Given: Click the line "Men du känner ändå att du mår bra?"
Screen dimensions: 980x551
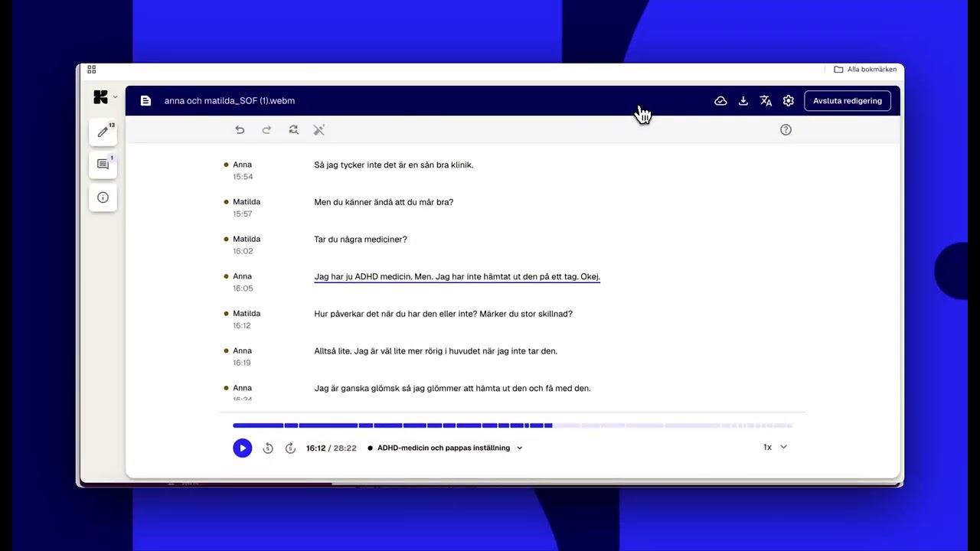Looking at the screenshot, I should (384, 203).
